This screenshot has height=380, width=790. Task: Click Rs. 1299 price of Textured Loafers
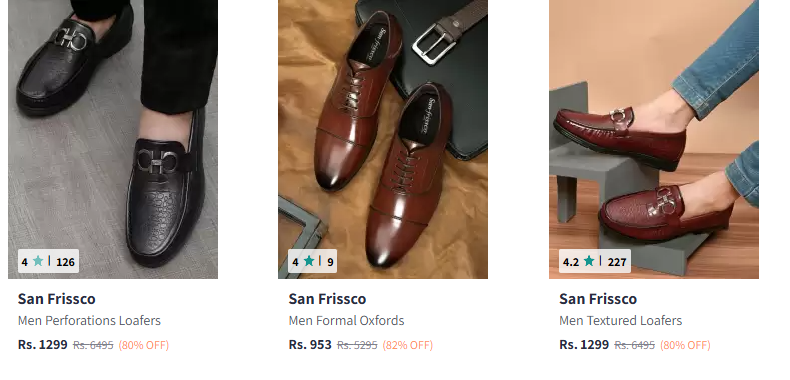point(584,345)
